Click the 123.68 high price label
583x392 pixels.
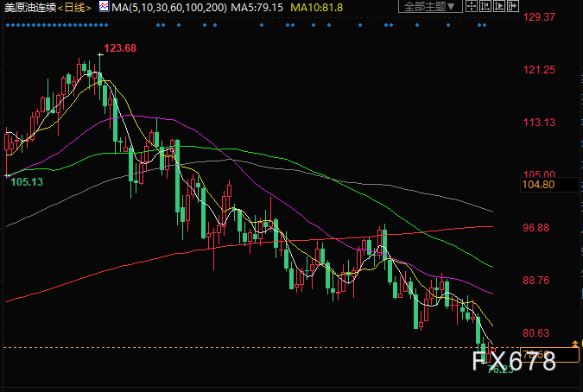click(120, 48)
